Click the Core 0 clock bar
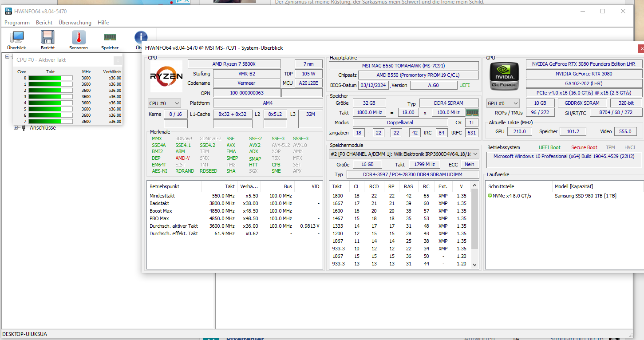Screen dimensions: 644x340 point(50,78)
